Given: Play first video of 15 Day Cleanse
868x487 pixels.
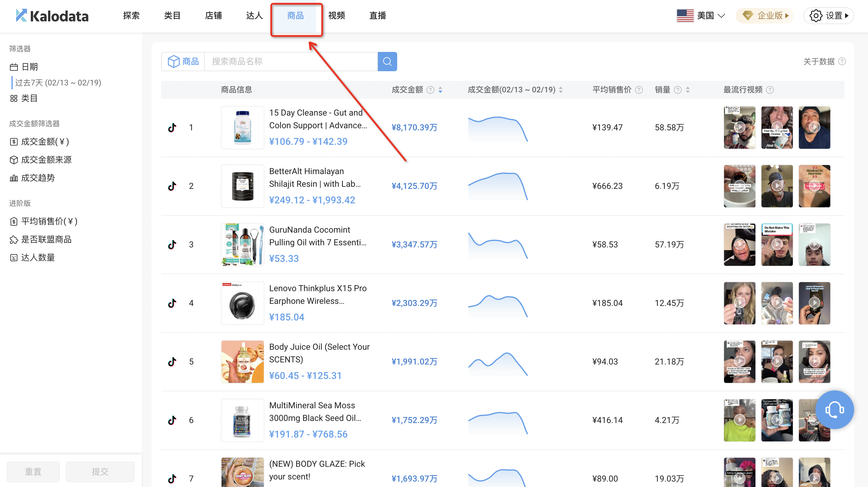Looking at the screenshot, I should coord(740,127).
